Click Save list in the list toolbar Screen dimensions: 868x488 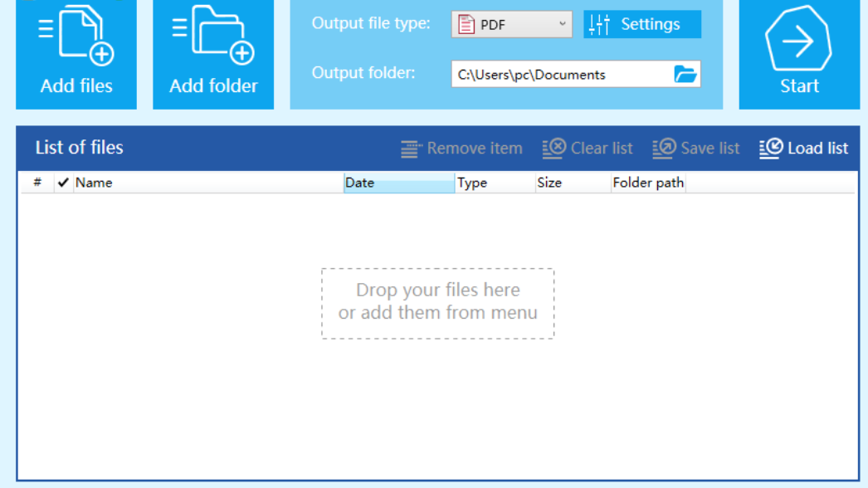tap(696, 148)
